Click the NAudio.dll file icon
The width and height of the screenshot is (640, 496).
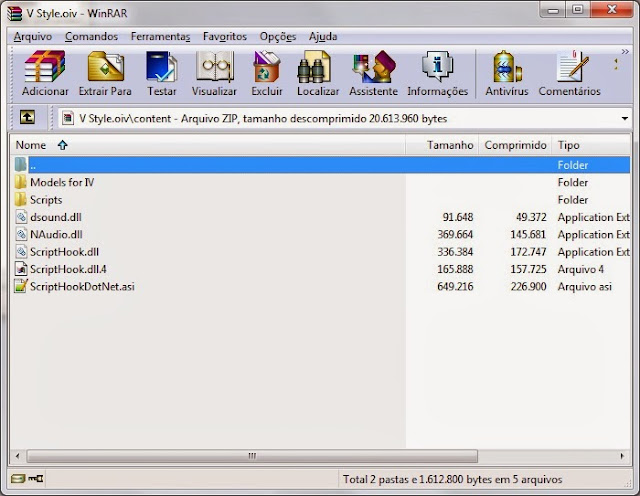click(x=21, y=234)
